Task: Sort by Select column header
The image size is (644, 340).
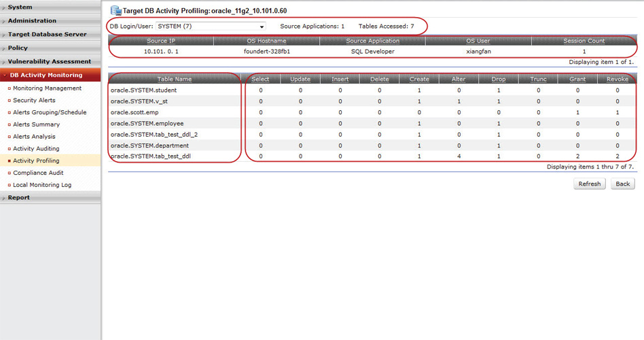Action: point(260,79)
